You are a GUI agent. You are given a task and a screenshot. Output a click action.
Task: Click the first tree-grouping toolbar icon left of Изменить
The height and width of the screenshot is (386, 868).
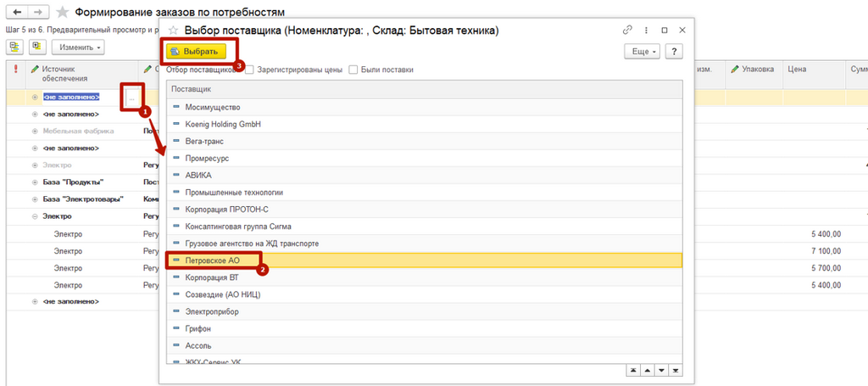(14, 47)
